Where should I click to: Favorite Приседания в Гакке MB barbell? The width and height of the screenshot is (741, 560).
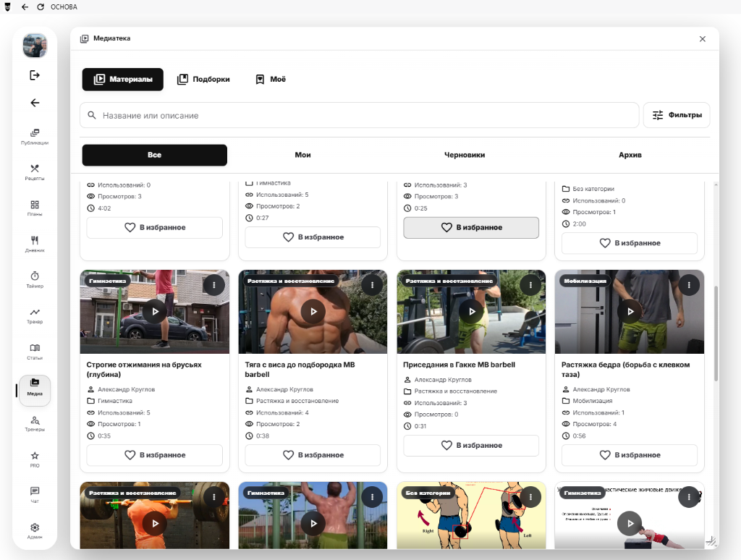pyautogui.click(x=471, y=445)
